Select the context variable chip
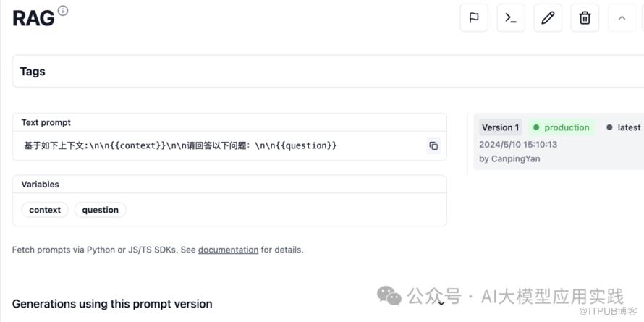644x322 pixels. point(45,210)
